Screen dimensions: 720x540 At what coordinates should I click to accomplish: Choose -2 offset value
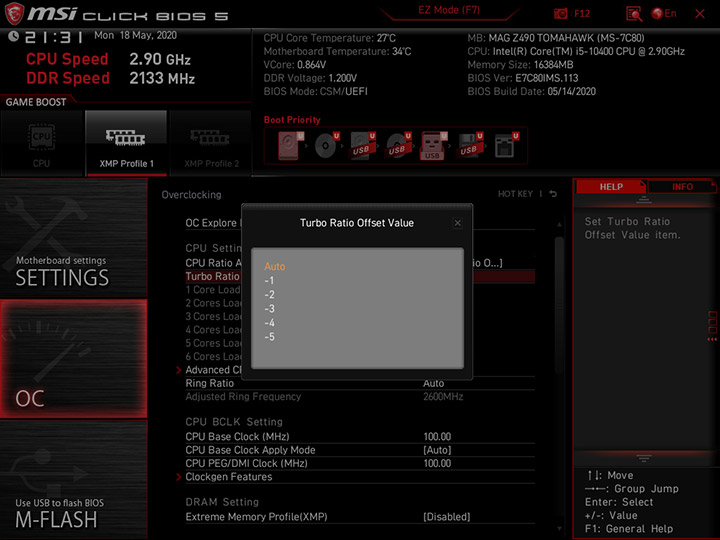270,295
